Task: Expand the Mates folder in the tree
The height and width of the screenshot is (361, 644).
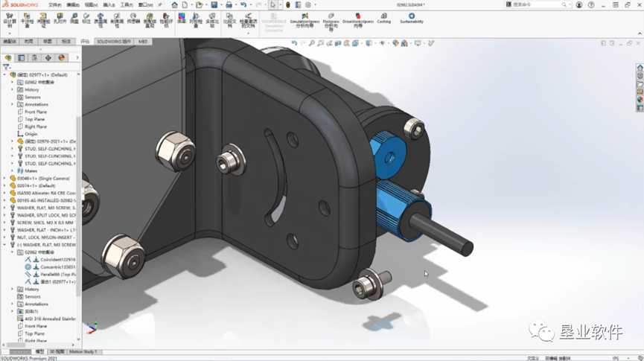Action: [12, 170]
